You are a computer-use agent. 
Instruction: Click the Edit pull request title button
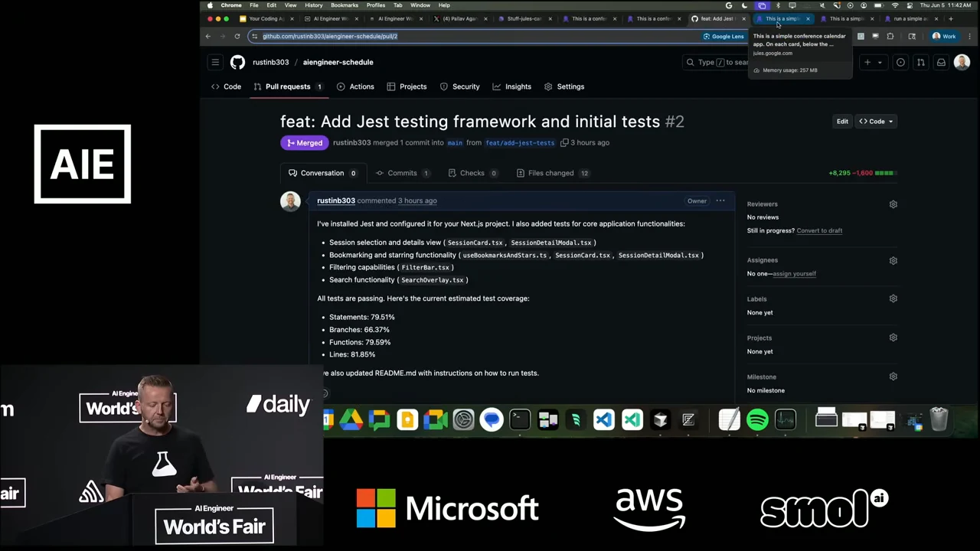(x=842, y=122)
